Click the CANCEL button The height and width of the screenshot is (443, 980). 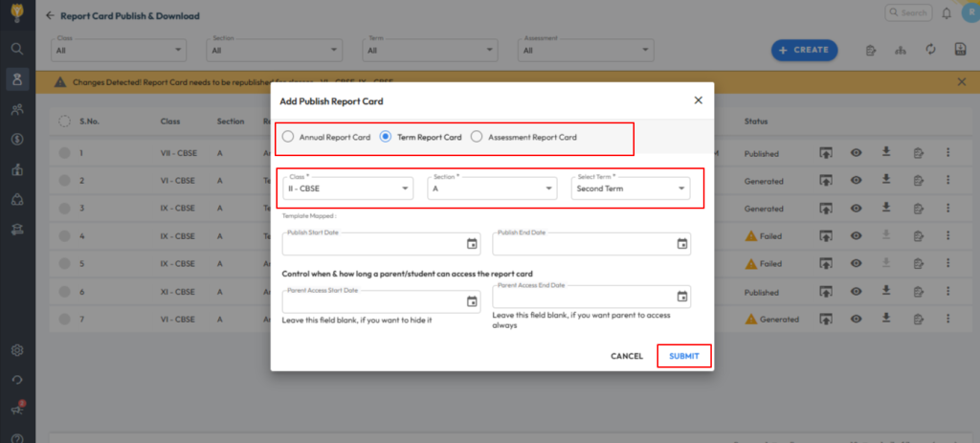(627, 356)
